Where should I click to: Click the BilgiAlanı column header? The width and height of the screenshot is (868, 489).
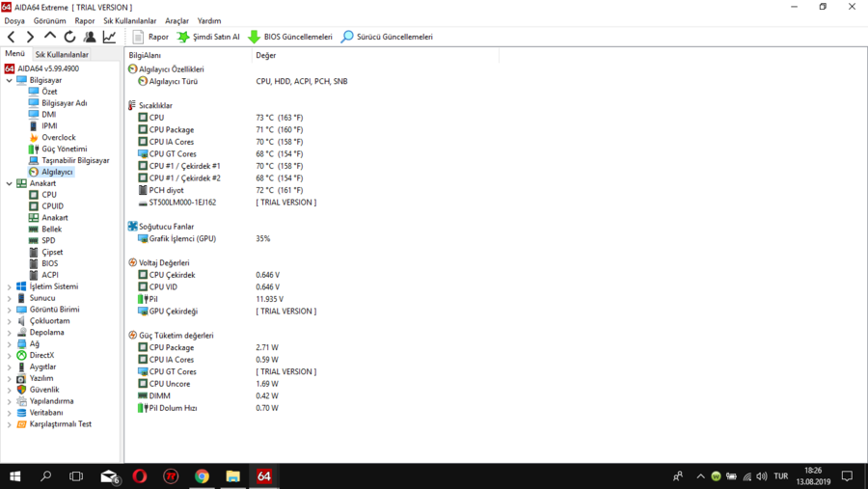[188, 55]
